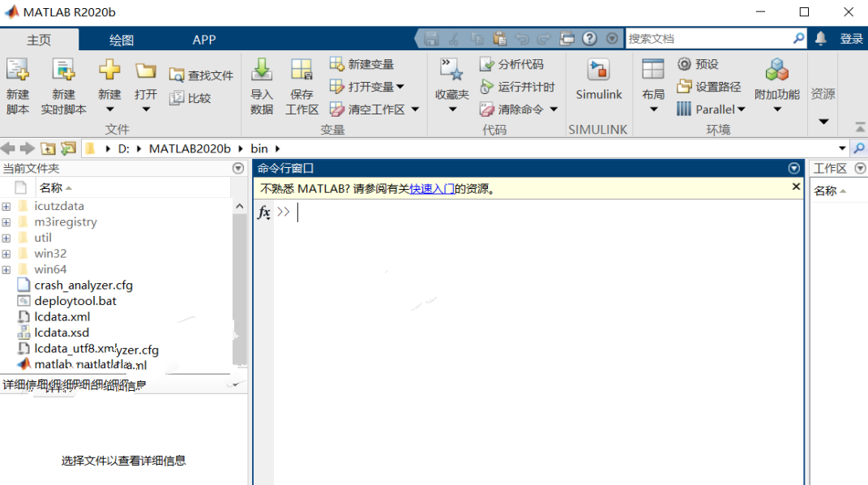Viewport: 868px width, 485px height.
Task: Click the quick access Undo icon
Action: pos(522,39)
